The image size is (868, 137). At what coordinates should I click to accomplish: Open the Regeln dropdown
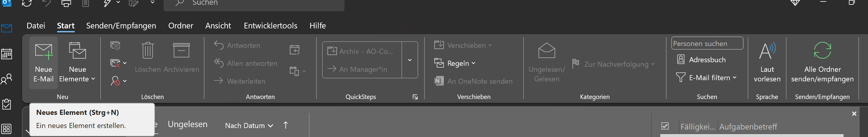pyautogui.click(x=455, y=63)
